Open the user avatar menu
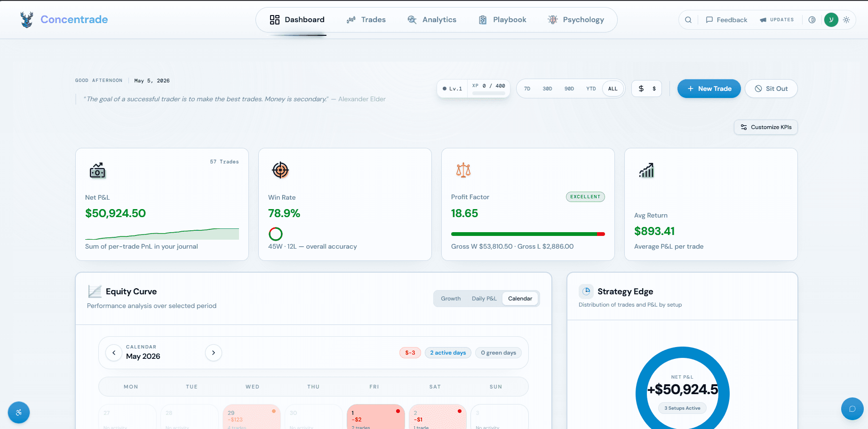This screenshot has width=868, height=429. [831, 20]
